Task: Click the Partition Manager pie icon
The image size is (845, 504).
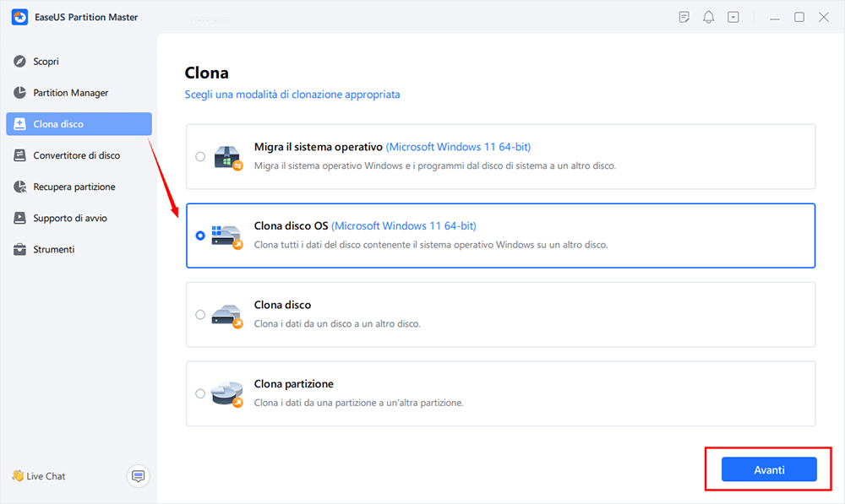Action: coord(19,93)
